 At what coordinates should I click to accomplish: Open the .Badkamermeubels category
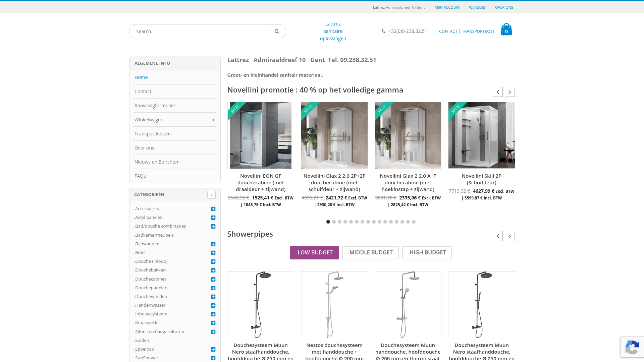[154, 235]
